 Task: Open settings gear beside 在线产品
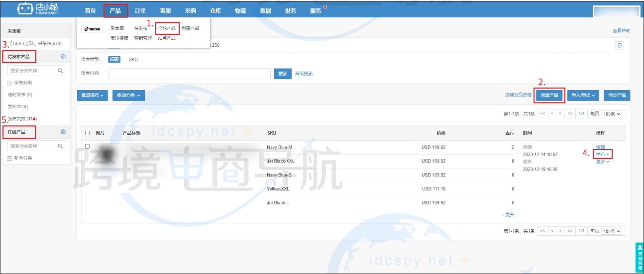tap(63, 132)
